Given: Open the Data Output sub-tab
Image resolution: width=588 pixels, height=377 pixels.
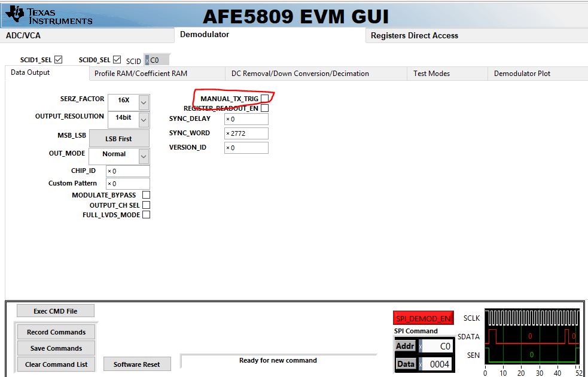Looking at the screenshot, I should 47,72.
